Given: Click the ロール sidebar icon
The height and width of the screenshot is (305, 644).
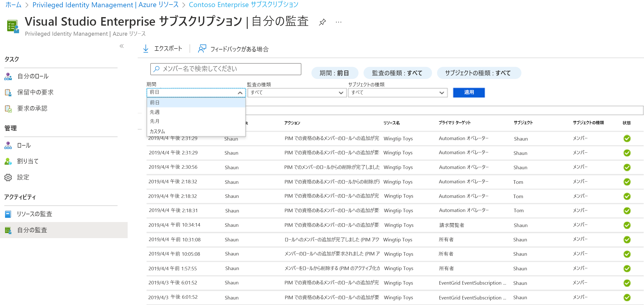Looking at the screenshot, I should click(x=8, y=145).
